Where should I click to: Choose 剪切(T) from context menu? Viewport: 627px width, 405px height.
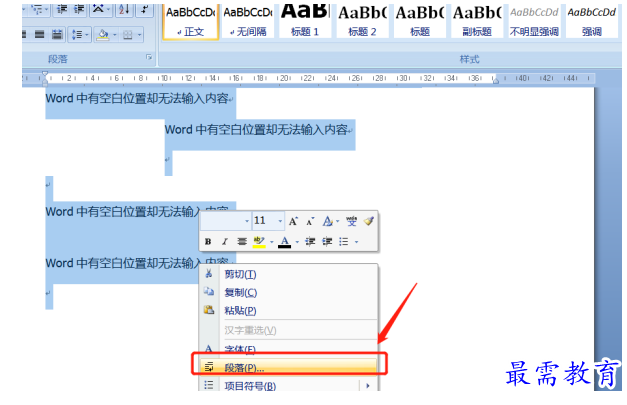coord(240,274)
